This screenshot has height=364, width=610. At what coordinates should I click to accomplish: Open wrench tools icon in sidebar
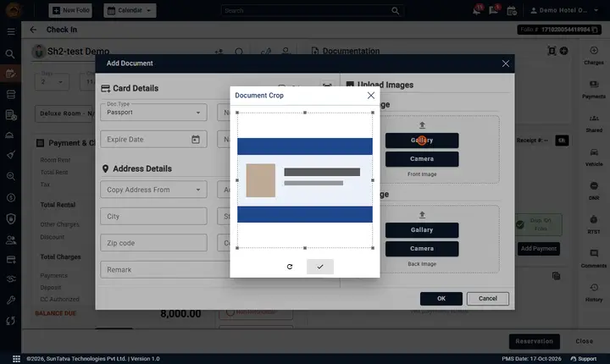(11, 300)
